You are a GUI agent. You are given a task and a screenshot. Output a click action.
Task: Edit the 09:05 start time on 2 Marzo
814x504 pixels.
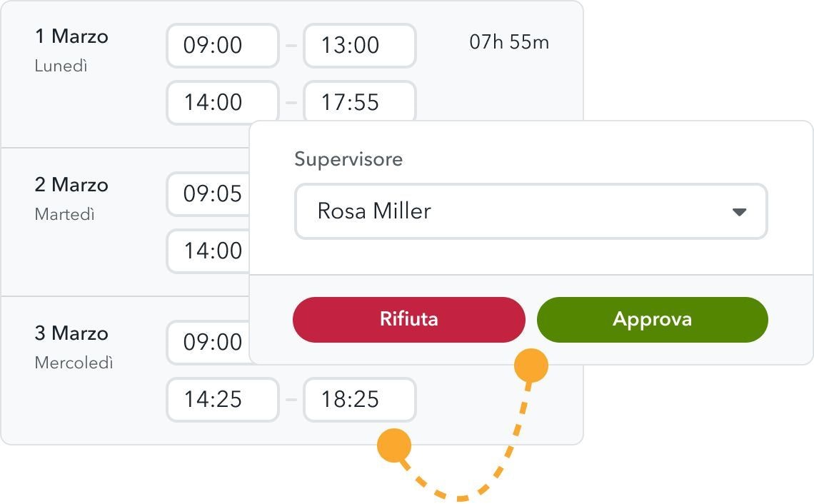(x=211, y=194)
